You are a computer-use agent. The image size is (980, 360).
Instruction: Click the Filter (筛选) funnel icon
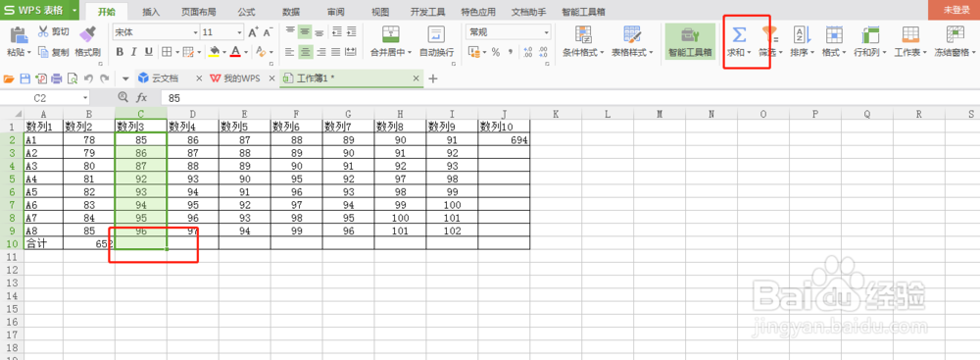[x=769, y=35]
